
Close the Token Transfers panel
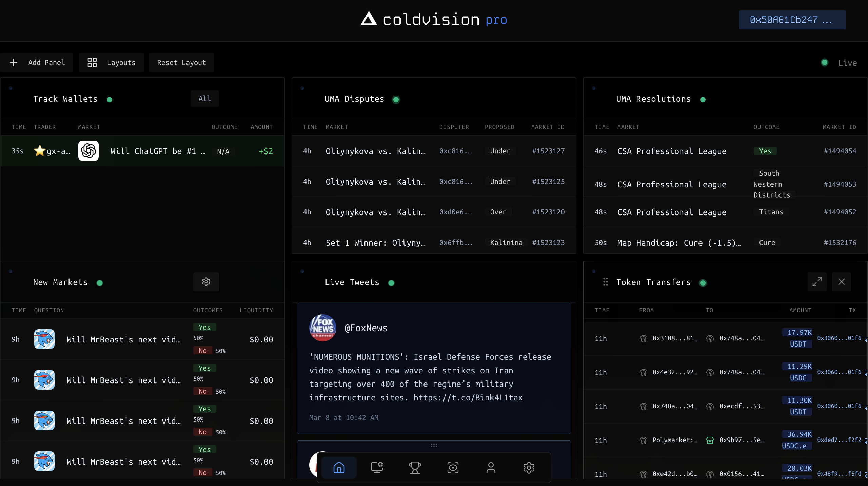(x=841, y=282)
